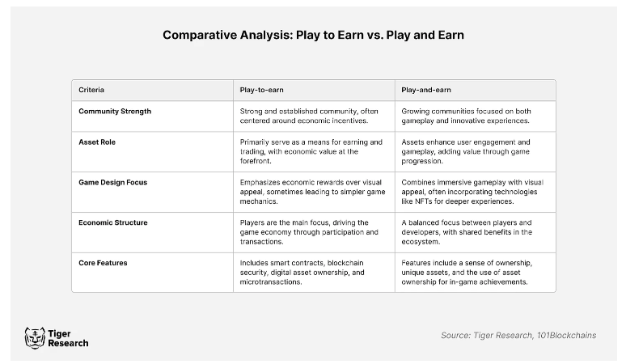Click the Tiger Research brand name text
Image resolution: width=626 pixels, height=364 pixels.
68,337
